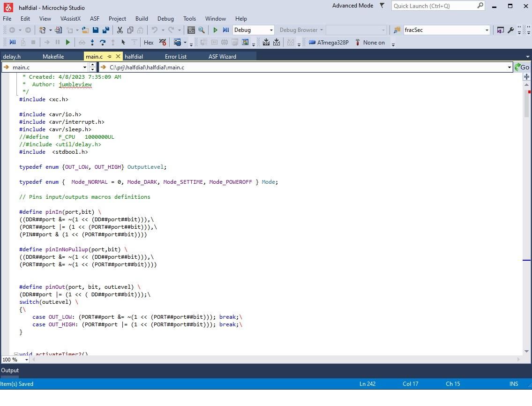
Task: Click the Find in Files folder-search icon
Action: pos(397,30)
